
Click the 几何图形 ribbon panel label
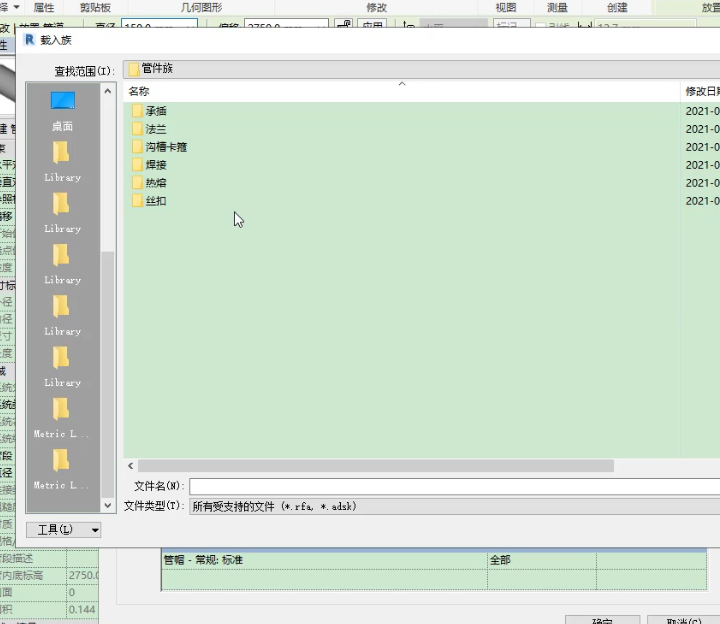[202, 7]
